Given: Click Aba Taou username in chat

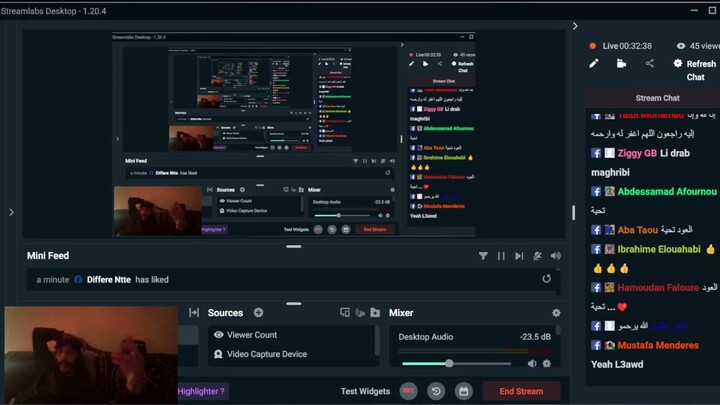Looking at the screenshot, I should [x=637, y=230].
